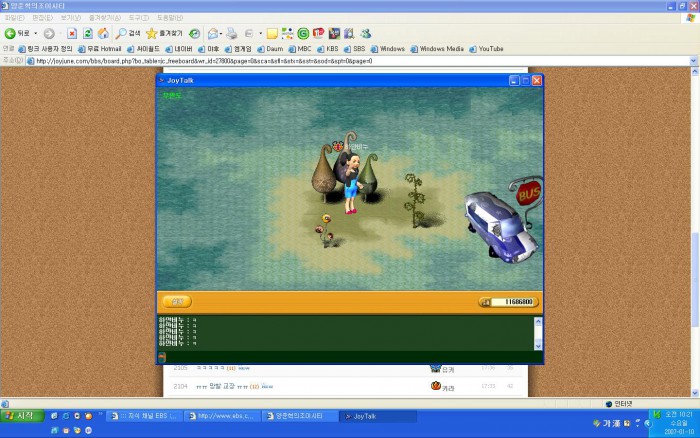Refresh the page with toolbar icon
The height and width of the screenshot is (438, 700).
(x=87, y=33)
